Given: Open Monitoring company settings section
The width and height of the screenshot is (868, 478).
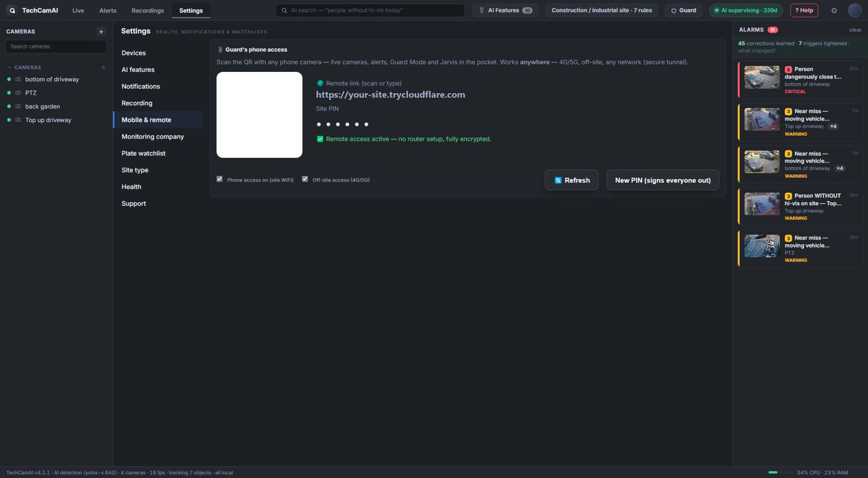Looking at the screenshot, I should (x=158, y=137).
